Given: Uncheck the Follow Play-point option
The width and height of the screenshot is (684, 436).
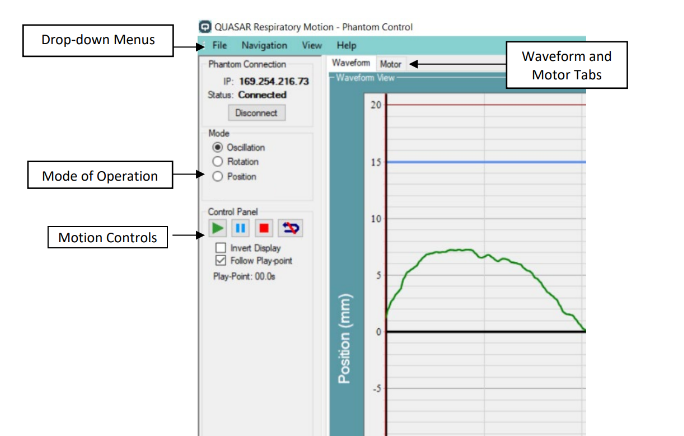Looking at the screenshot, I should (x=221, y=260).
